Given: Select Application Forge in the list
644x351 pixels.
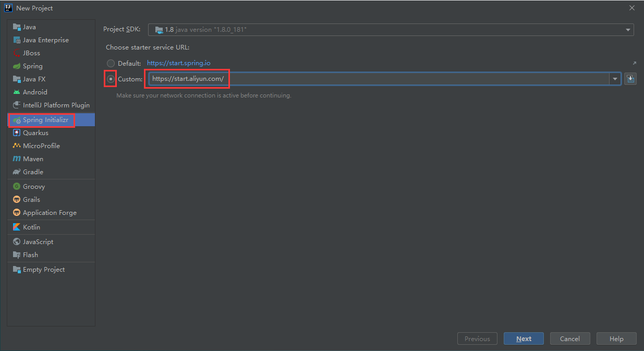Looking at the screenshot, I should pos(51,213).
